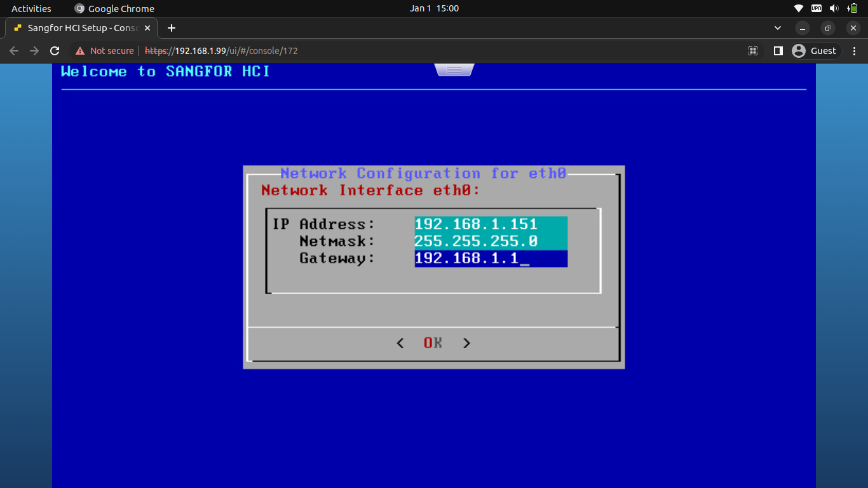Click the right angle bracket beside OK

(x=466, y=343)
